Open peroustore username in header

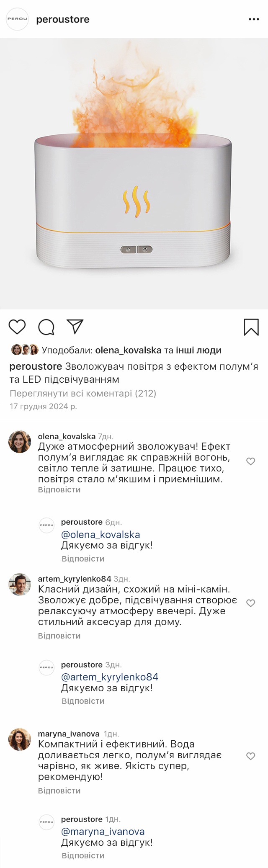click(x=63, y=20)
